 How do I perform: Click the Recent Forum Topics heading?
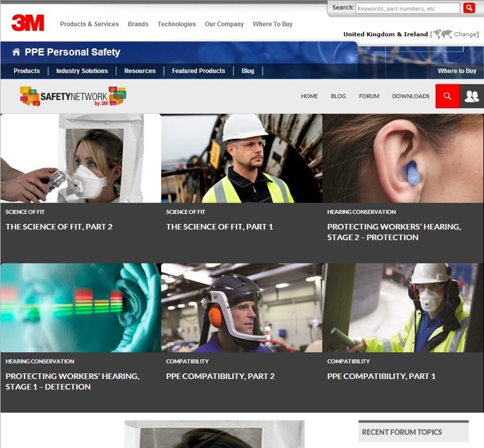pos(402,433)
